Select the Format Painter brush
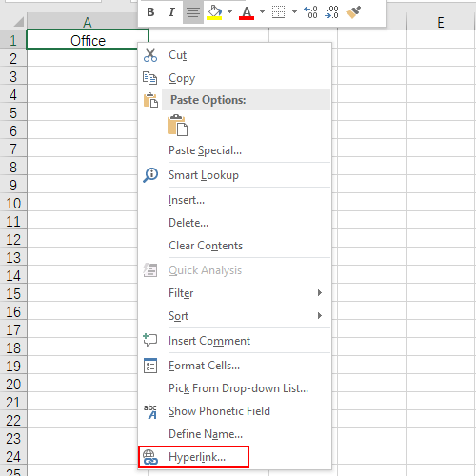Screen dimensions: 476x476 click(353, 12)
